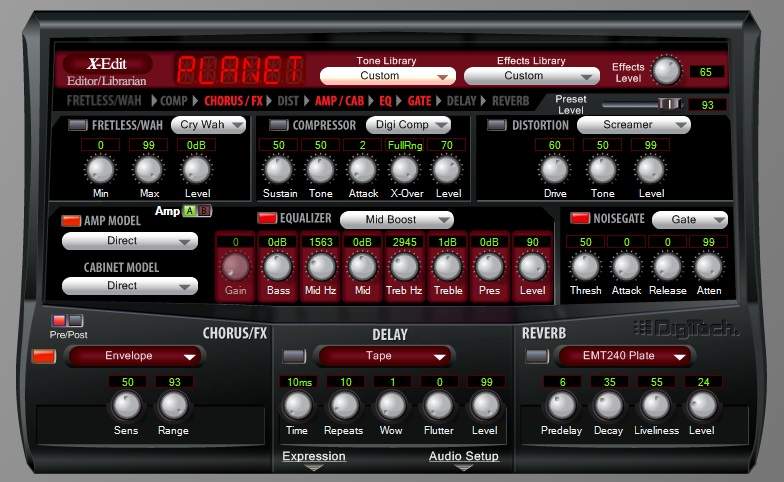Click the Wah Min knob

coord(100,170)
